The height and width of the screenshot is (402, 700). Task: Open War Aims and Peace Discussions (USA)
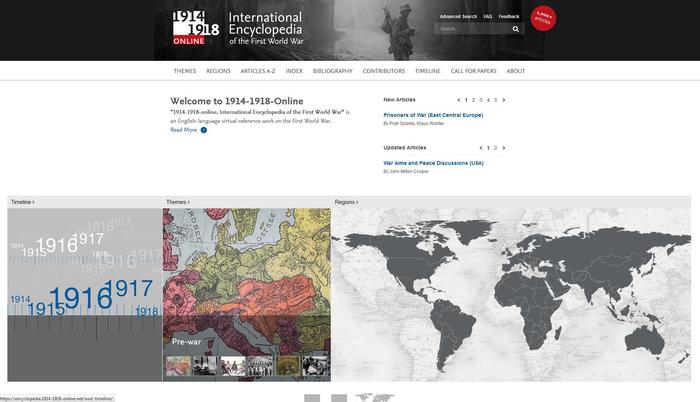point(433,163)
